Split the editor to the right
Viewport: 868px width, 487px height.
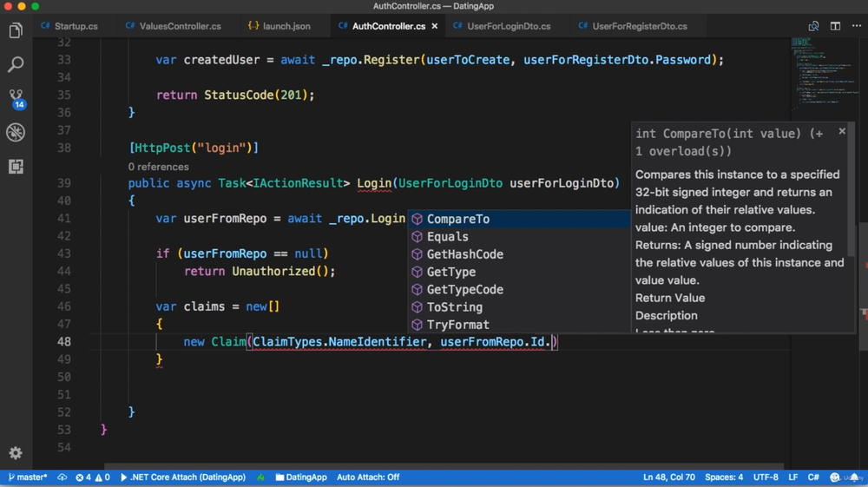point(835,26)
